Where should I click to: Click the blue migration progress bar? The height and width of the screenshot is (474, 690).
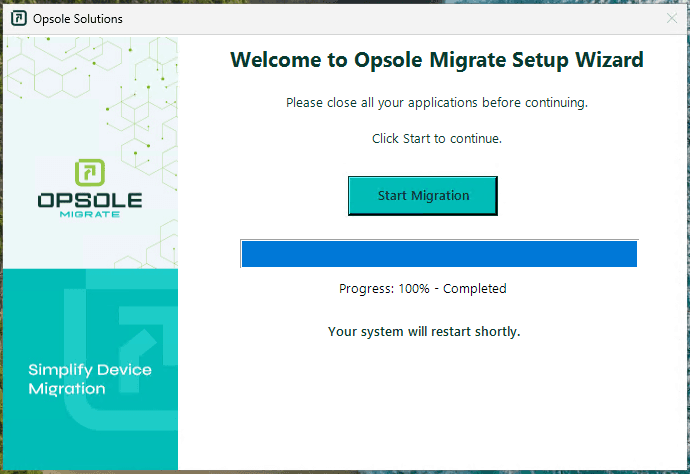tap(439, 254)
